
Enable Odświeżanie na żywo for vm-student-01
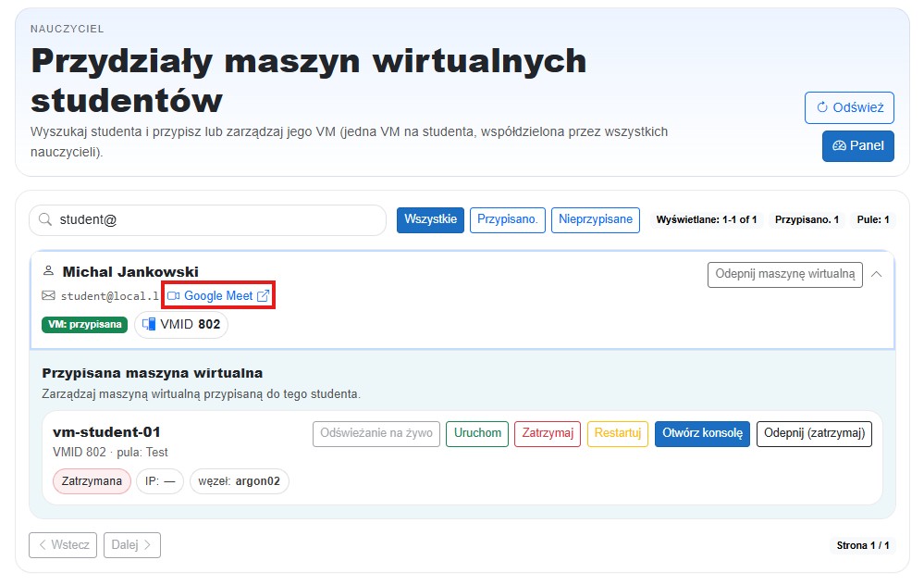pos(376,433)
